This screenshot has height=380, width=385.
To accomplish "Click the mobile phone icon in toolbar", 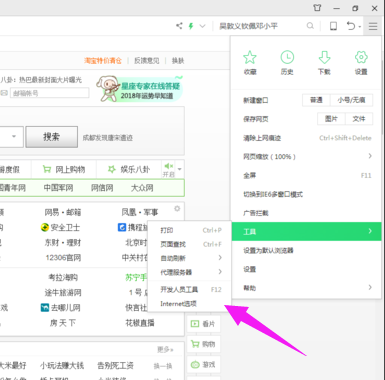I will [333, 26].
